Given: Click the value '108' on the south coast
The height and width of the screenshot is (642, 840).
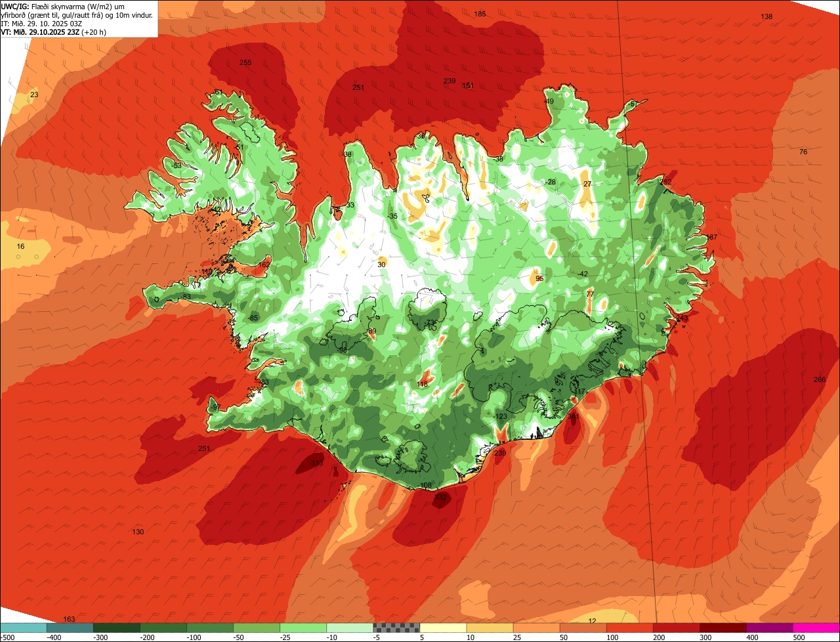Looking at the screenshot, I should (425, 486).
